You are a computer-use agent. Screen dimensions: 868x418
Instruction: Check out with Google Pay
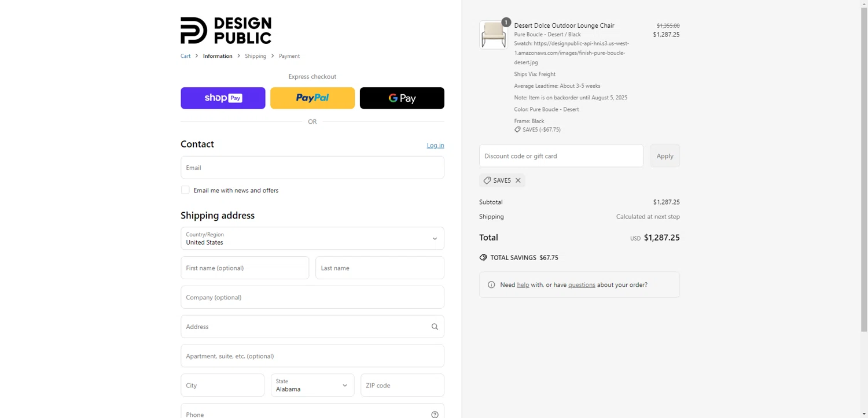coord(402,98)
